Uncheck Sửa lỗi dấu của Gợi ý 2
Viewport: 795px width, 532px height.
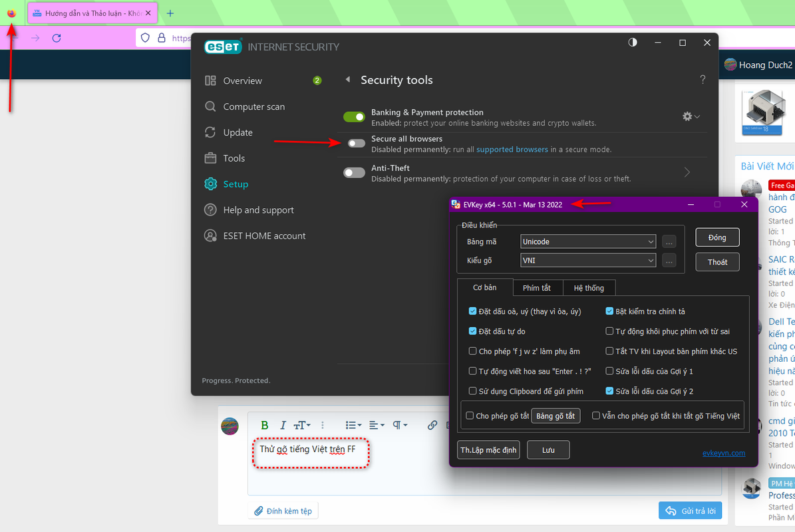coord(609,390)
